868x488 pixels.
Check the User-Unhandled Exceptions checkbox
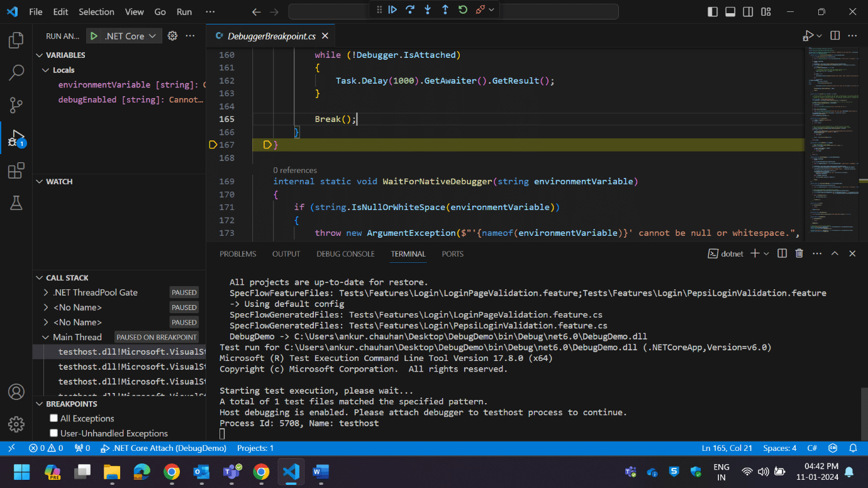(54, 433)
